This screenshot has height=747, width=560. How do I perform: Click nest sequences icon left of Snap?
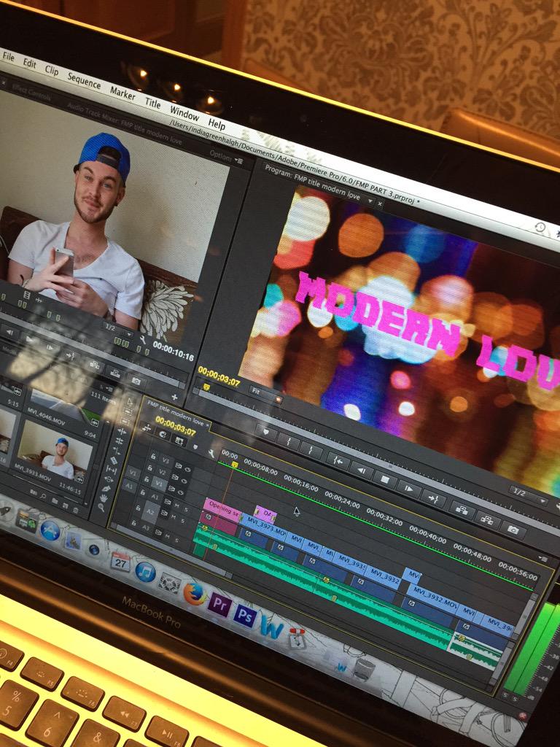point(147,428)
